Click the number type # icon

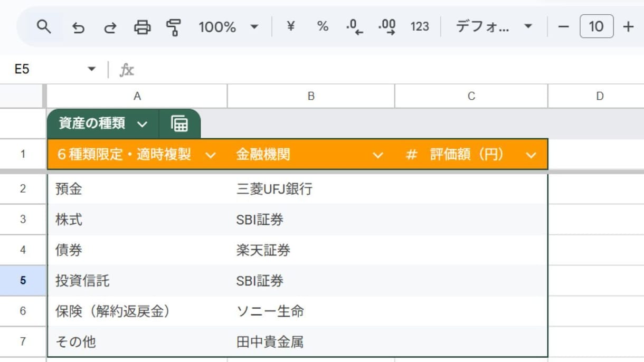[411, 155]
